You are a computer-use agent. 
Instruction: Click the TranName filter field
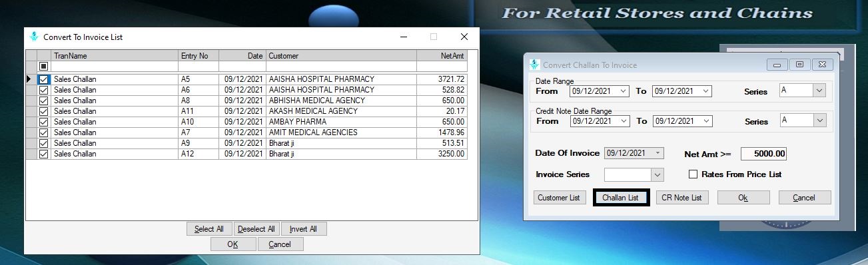tap(115, 67)
